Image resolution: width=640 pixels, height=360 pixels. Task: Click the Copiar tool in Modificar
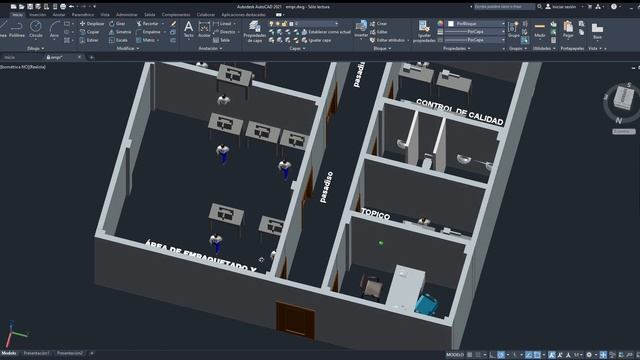pyautogui.click(x=89, y=32)
